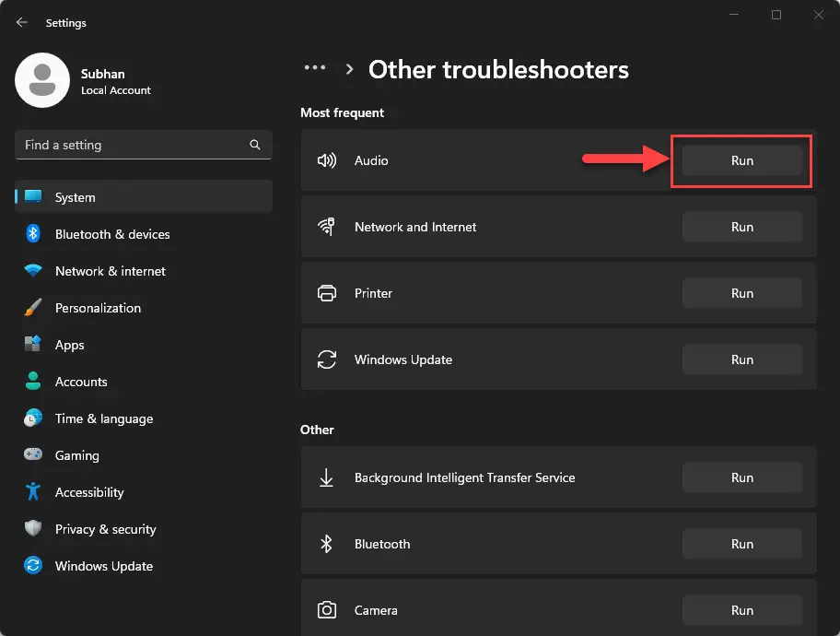Click the Network and Internet troubleshooter icon
Image resolution: width=840 pixels, height=636 pixels.
(x=327, y=227)
